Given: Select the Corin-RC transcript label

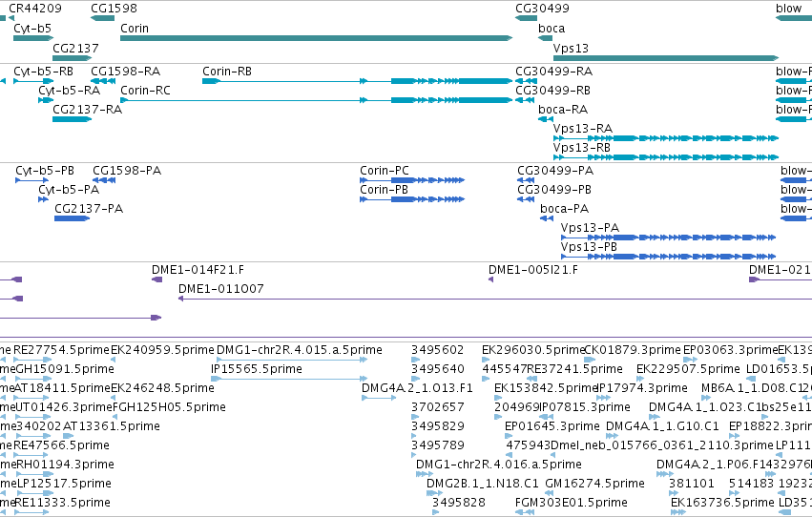Looking at the screenshot, I should (145, 91).
